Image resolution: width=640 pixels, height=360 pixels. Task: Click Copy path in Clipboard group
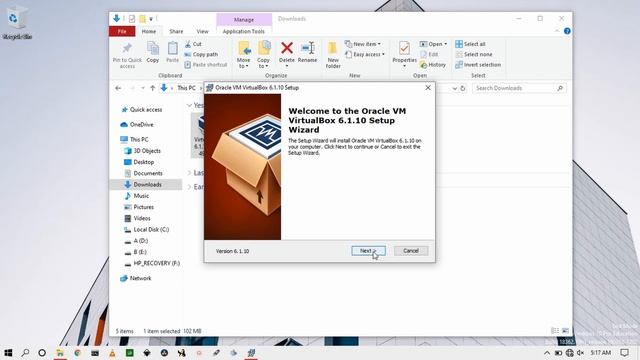click(x=201, y=54)
